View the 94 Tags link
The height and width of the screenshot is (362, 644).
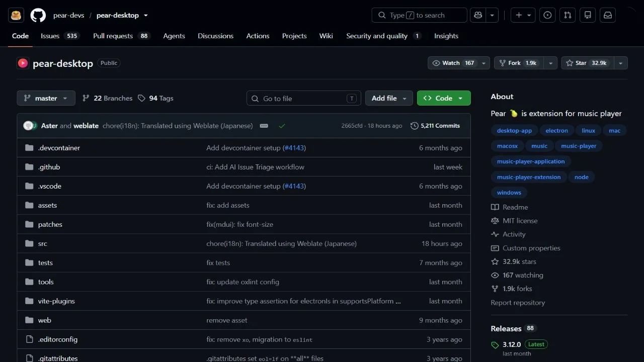155,98
